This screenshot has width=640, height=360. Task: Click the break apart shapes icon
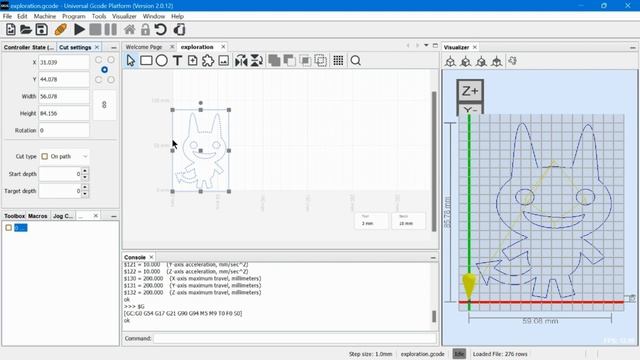point(320,60)
